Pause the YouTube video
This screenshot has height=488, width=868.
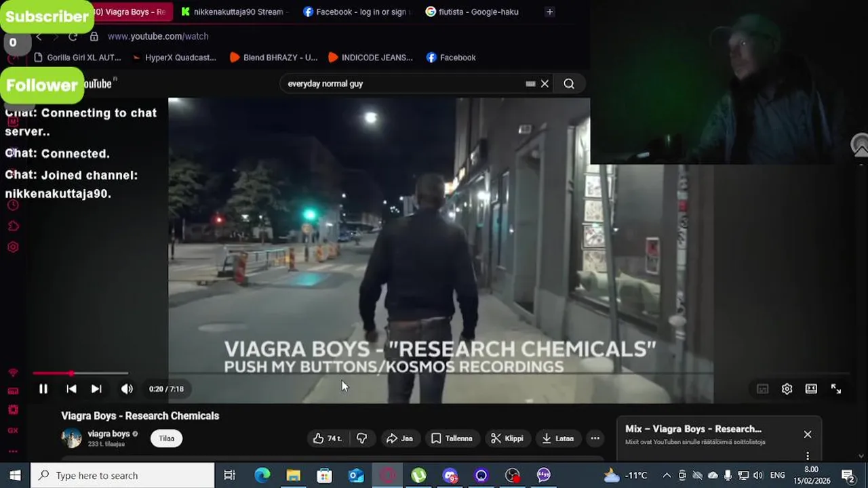click(43, 389)
